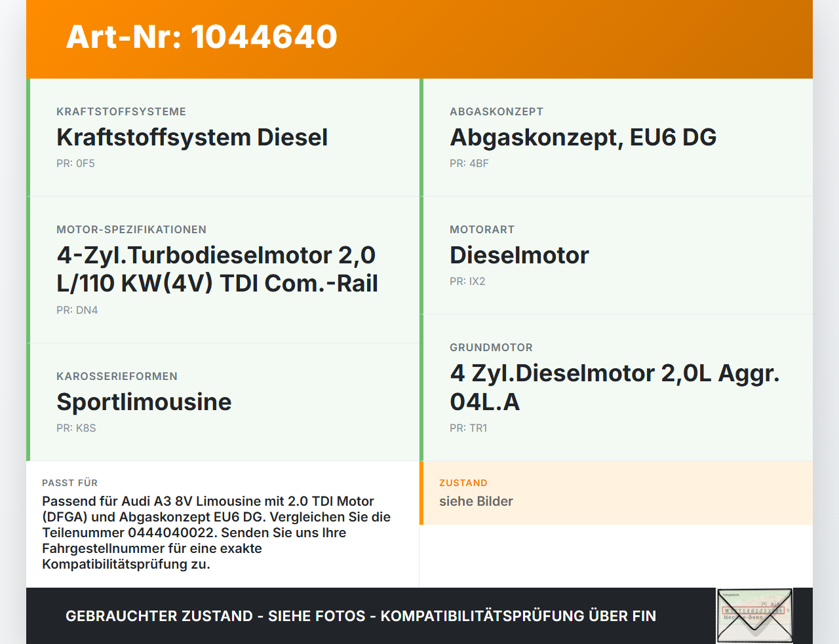
Task: Select the 'Art-Nr: 1044640' header title
Action: click(x=202, y=37)
